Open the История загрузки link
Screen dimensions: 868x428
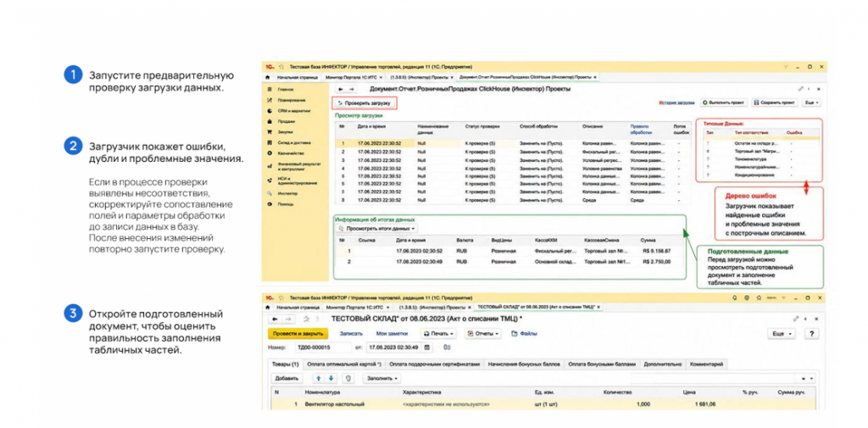676,103
